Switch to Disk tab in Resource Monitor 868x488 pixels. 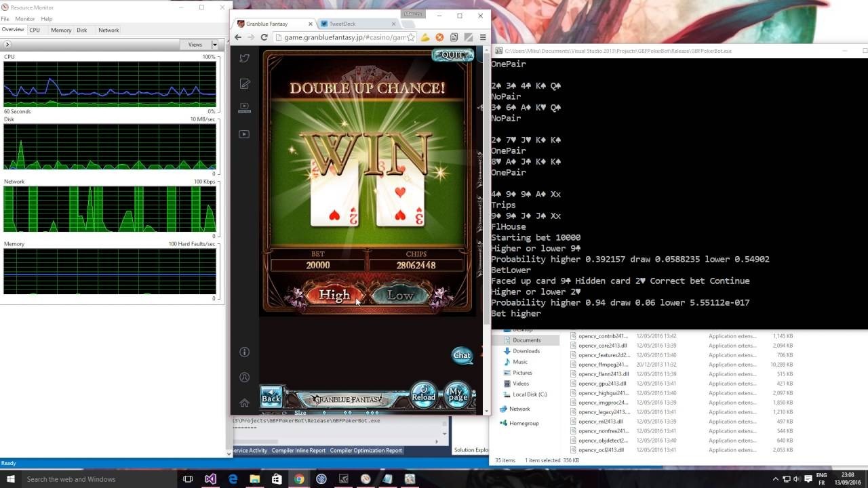82,30
